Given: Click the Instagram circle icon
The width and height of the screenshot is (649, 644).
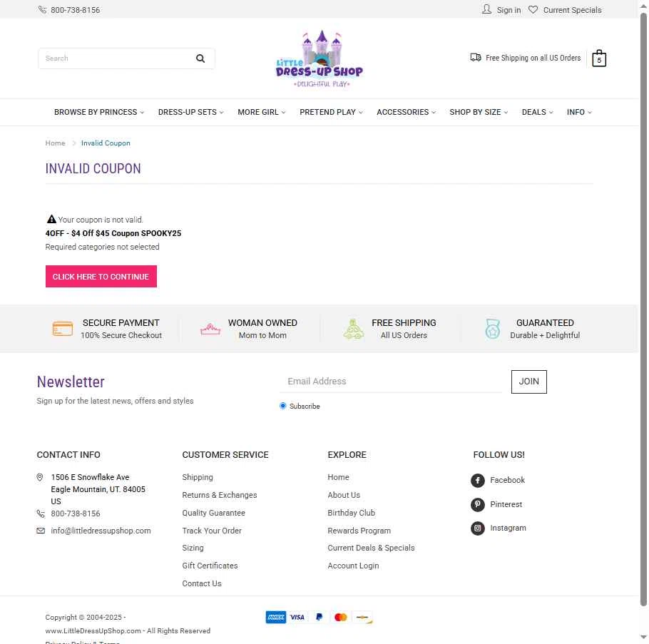Looking at the screenshot, I should pos(478,528).
